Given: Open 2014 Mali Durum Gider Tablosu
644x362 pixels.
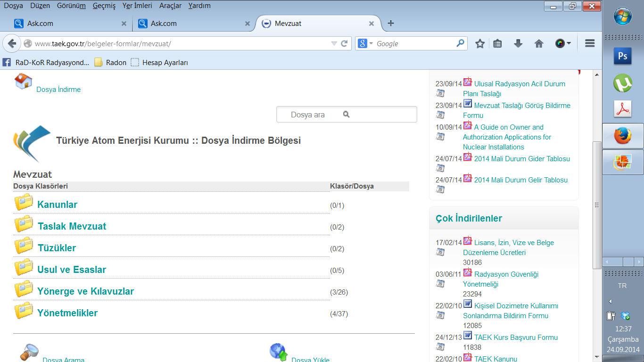Looking at the screenshot, I should pos(522,158).
